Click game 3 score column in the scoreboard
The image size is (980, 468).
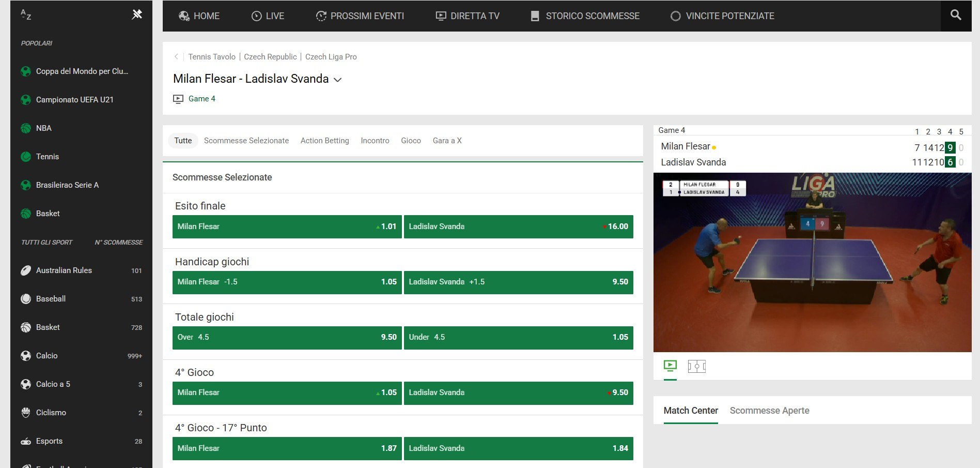(939, 132)
